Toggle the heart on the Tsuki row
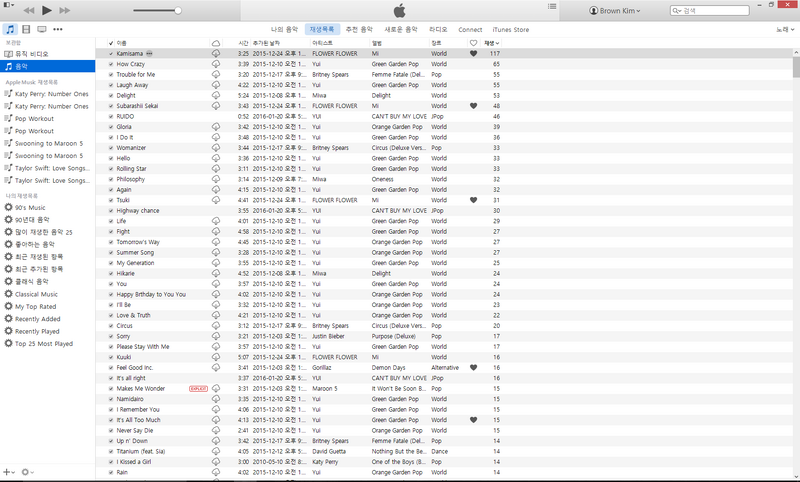Image resolution: width=800 pixels, height=482 pixels. click(473, 200)
